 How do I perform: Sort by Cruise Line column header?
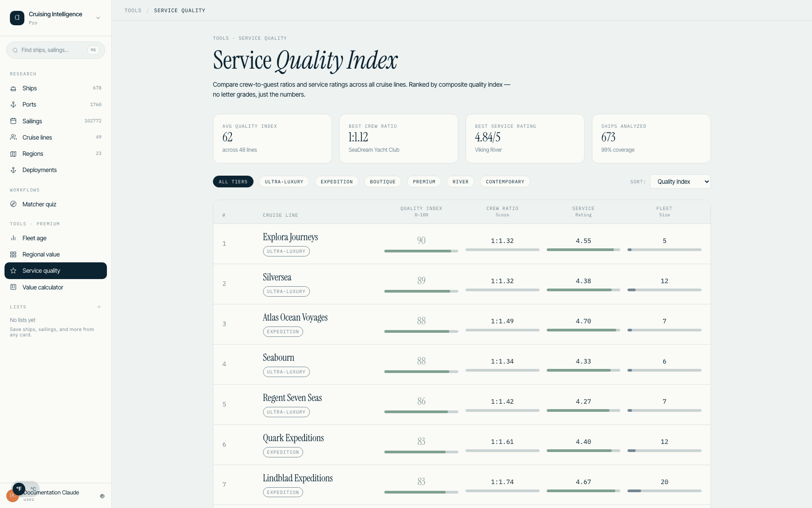click(280, 215)
